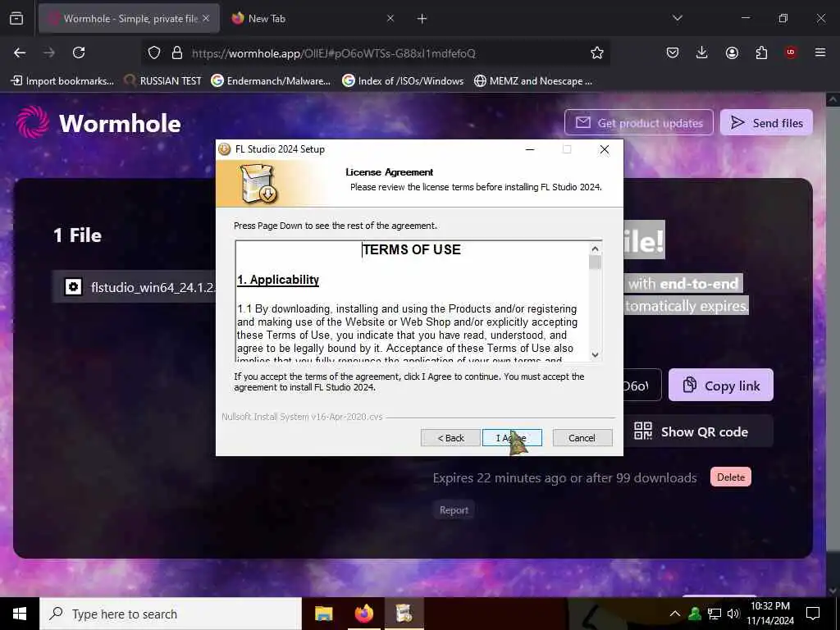List all tabs dropdown
Image resolution: width=840 pixels, height=630 pixels.
tap(677, 18)
